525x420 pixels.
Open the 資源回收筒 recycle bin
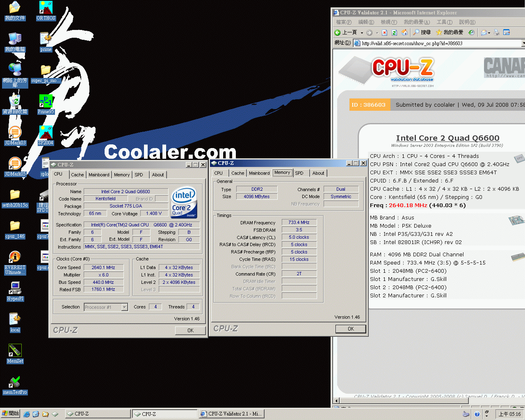pyautogui.click(x=15, y=105)
